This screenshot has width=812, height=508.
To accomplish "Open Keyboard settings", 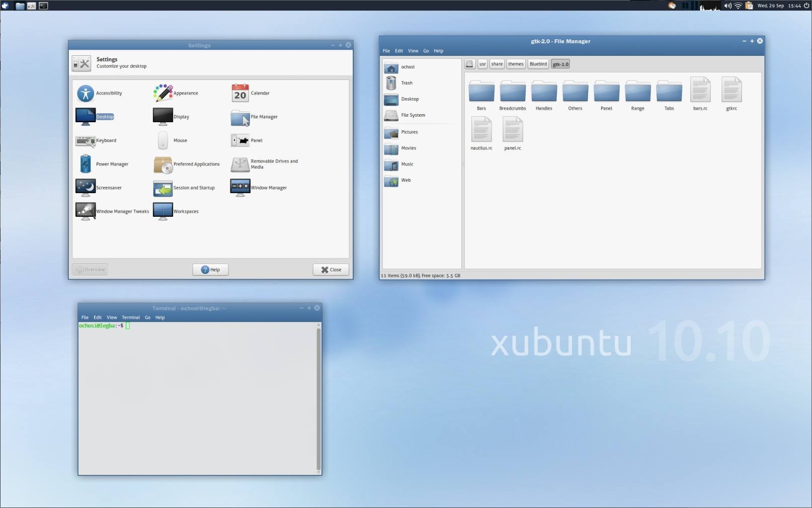I will tap(106, 140).
